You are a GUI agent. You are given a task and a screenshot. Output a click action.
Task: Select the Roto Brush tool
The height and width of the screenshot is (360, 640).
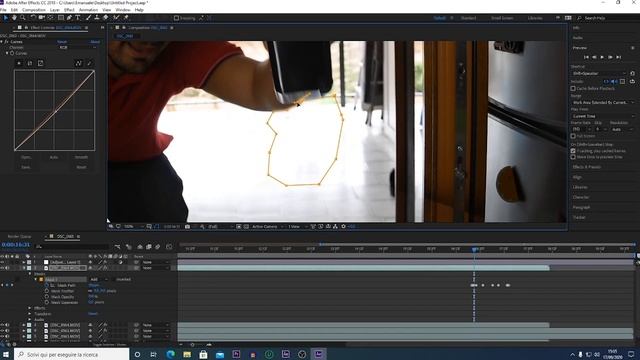pyautogui.click(x=116, y=18)
